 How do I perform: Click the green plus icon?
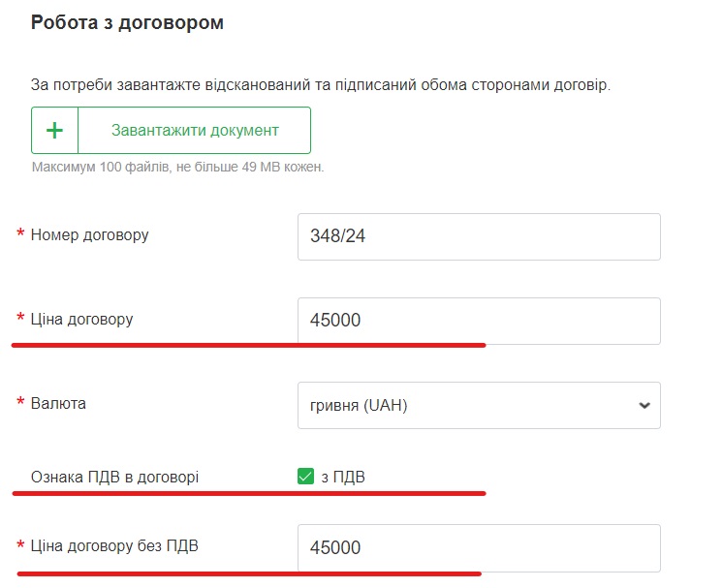tap(55, 131)
